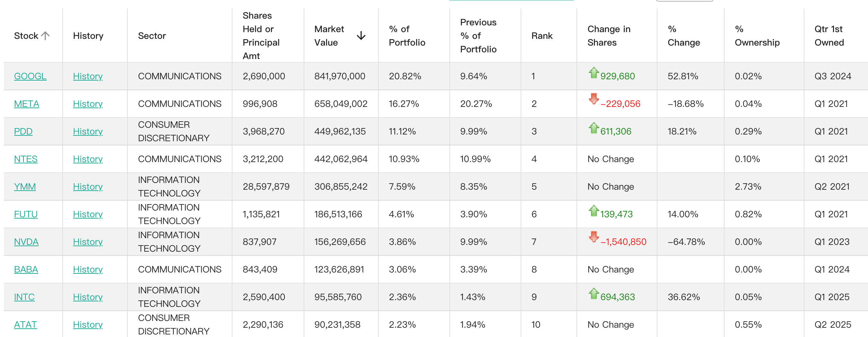Open the NTES stock link

[x=26, y=159]
